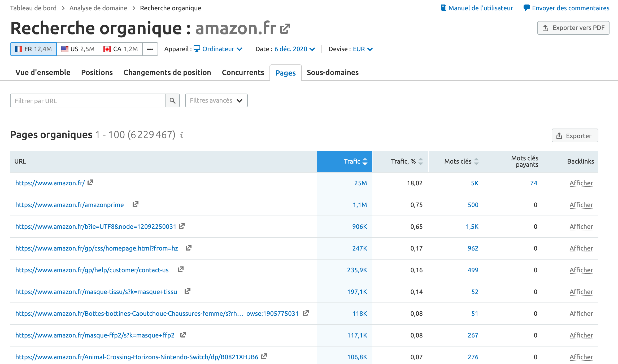Open external link icon for Animal-Crossing URL
The width and height of the screenshot is (618, 364).
click(x=264, y=356)
